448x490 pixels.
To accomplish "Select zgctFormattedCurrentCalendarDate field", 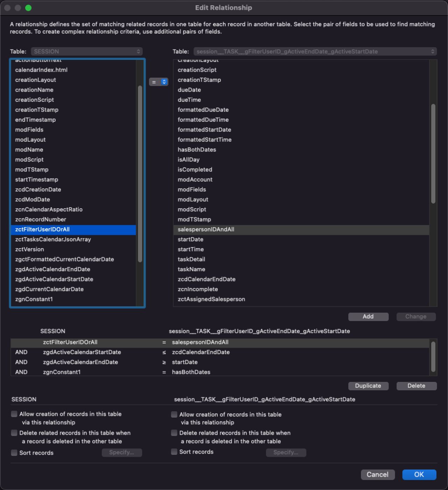I will coord(73,259).
